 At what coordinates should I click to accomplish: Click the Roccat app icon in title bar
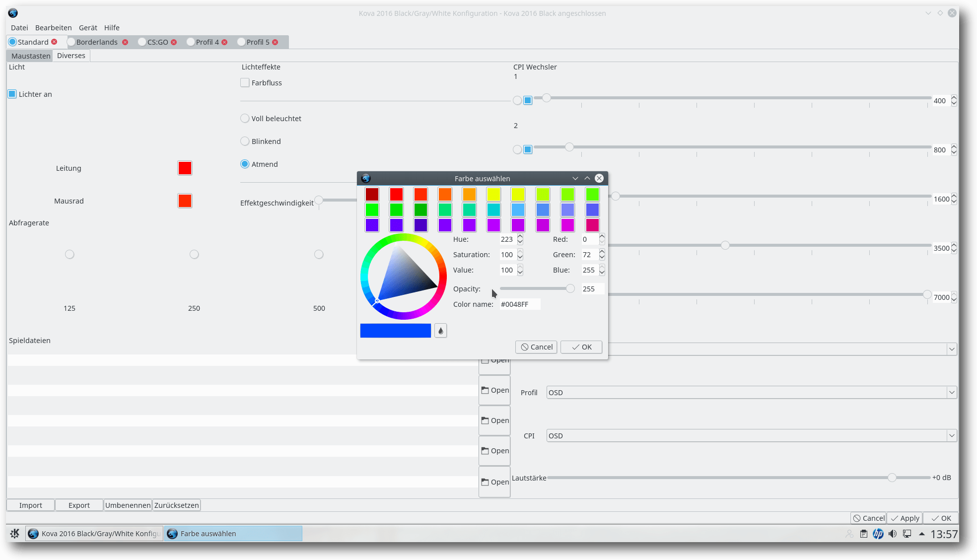(x=13, y=13)
